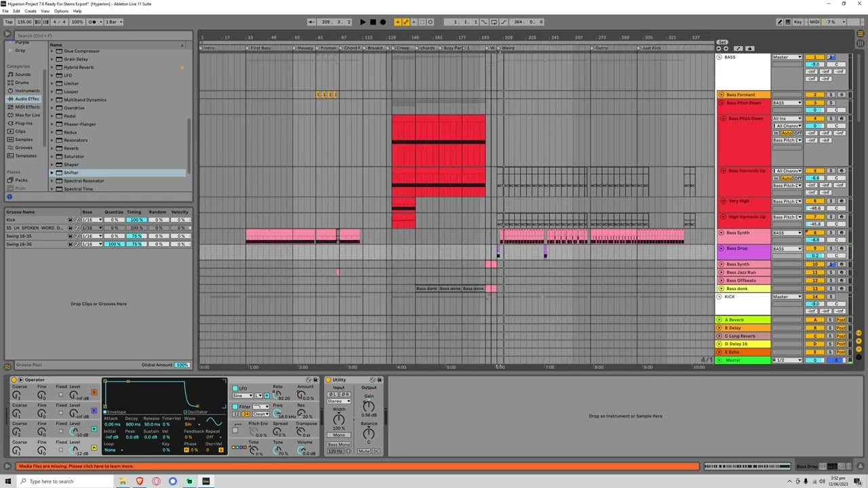Open Plug-Ins category in browser
Viewport: 868px width, 488px height.
(x=24, y=123)
